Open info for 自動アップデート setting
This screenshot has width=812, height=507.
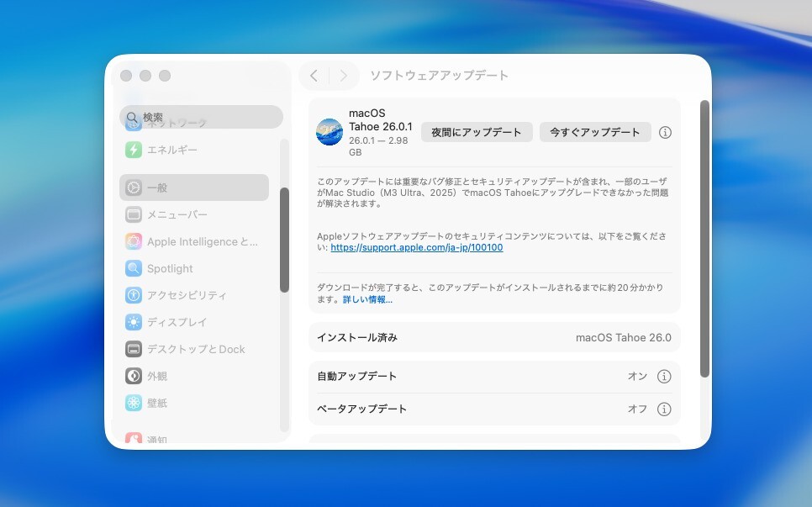[x=664, y=377]
